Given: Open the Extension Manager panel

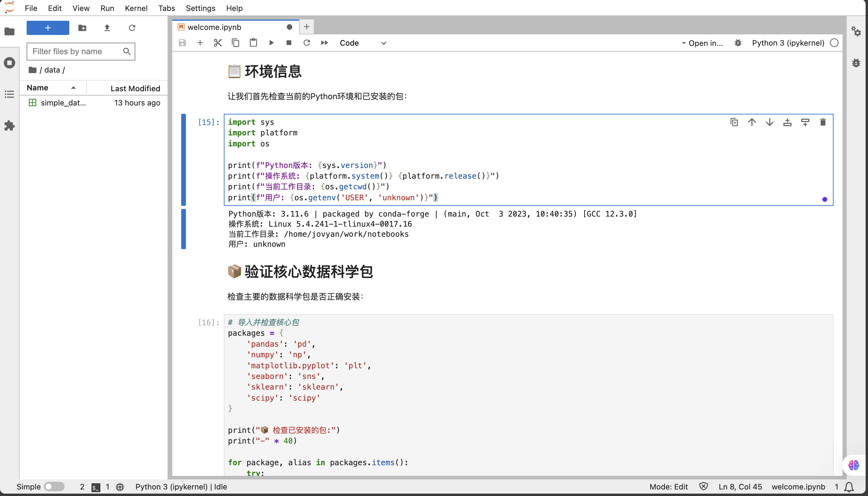Looking at the screenshot, I should click(9, 126).
